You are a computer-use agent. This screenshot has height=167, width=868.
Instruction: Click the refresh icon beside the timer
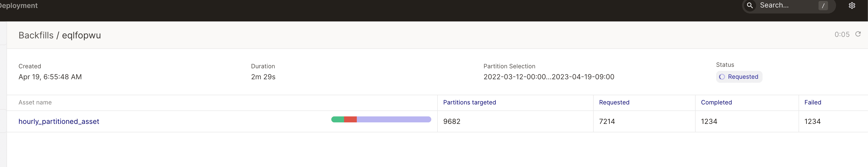858,34
